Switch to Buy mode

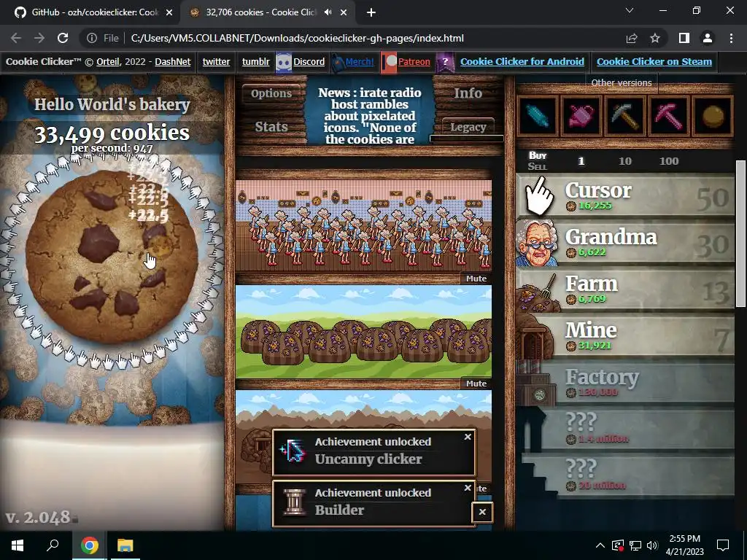click(x=538, y=155)
